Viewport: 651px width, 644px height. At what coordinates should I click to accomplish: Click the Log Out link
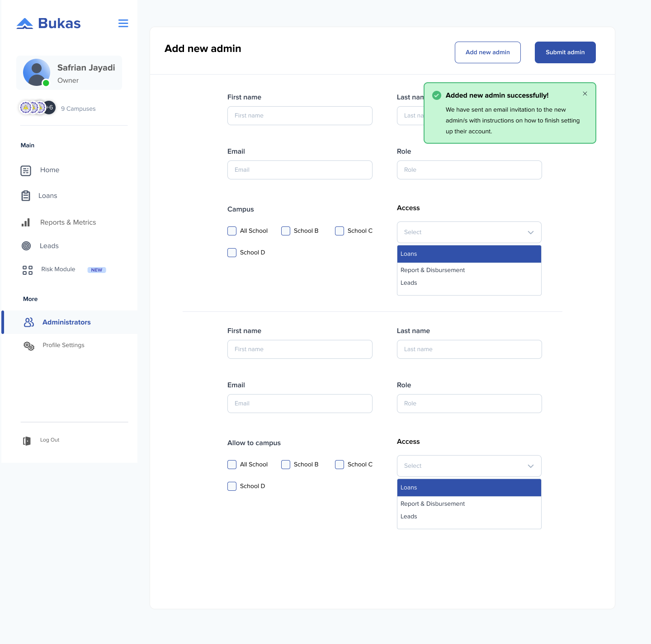(50, 440)
